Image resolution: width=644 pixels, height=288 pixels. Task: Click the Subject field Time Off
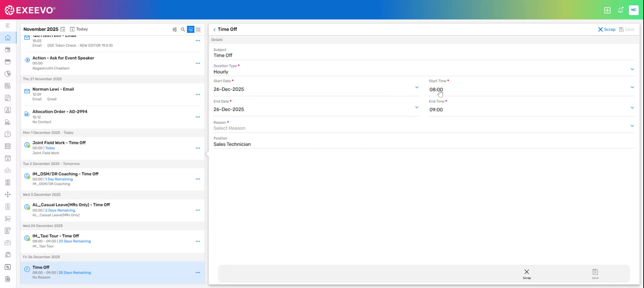(x=424, y=53)
